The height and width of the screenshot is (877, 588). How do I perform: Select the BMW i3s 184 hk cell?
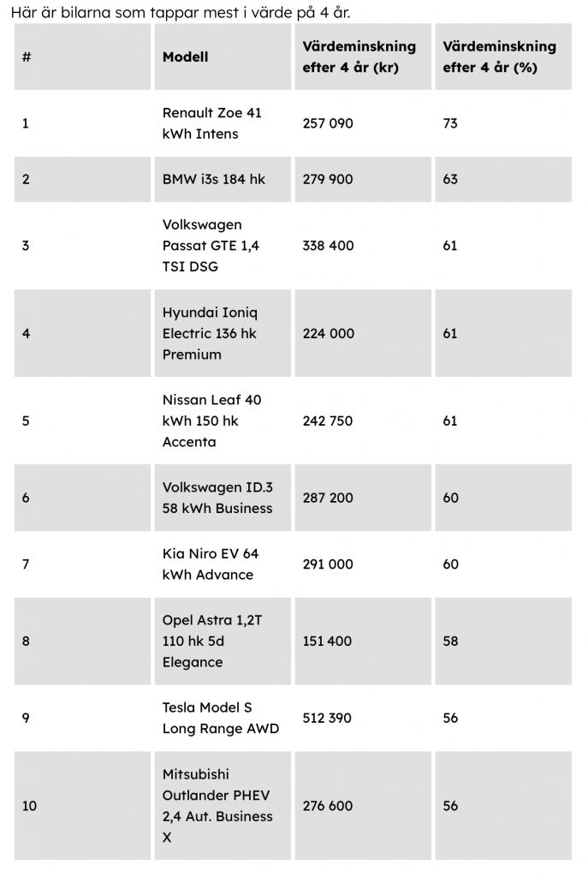coord(214,179)
